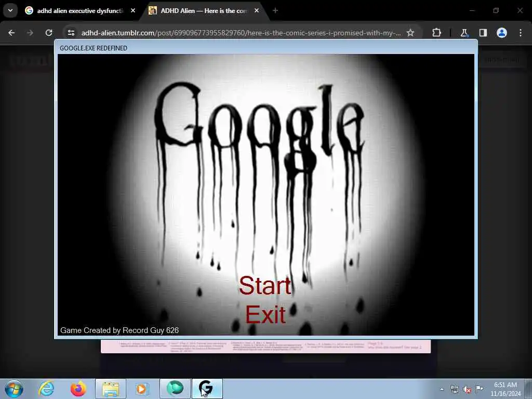Open Windows Media Player from the taskbar
The width and height of the screenshot is (532, 399).
click(142, 389)
